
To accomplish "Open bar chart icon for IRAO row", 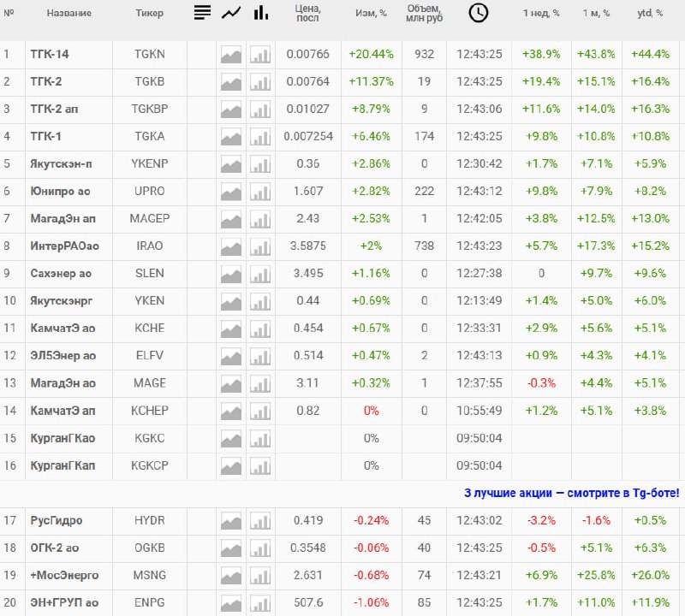I will coord(260,246).
